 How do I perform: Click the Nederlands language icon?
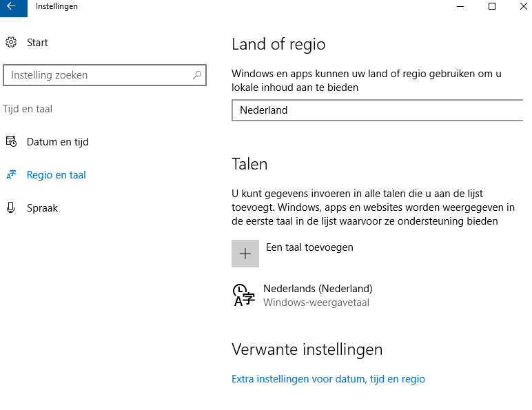[x=244, y=294]
